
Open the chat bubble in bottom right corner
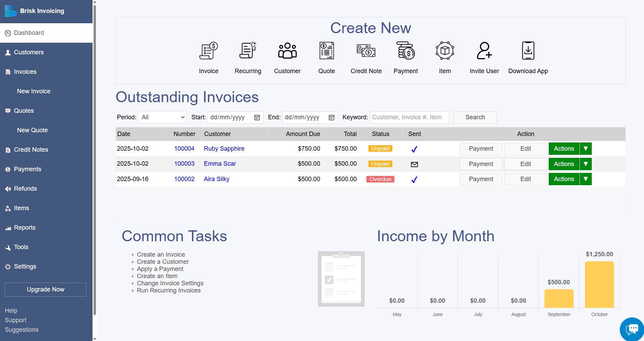[632, 329]
